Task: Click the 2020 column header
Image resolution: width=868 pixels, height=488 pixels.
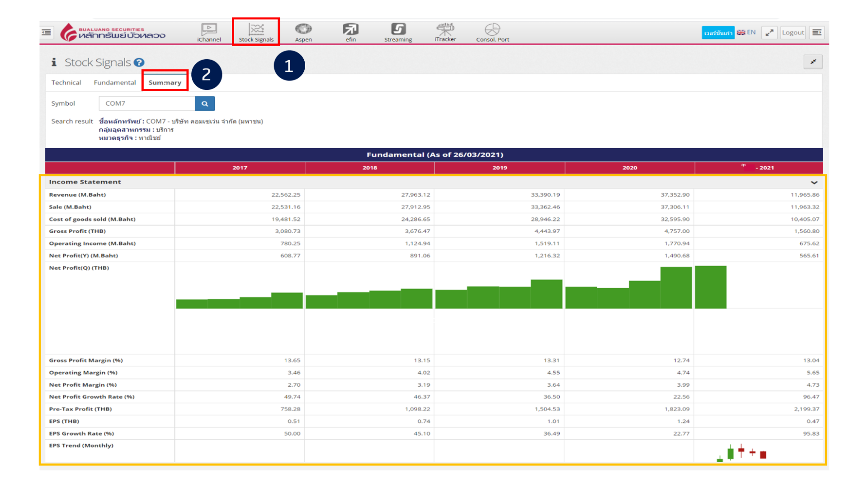Action: click(x=630, y=168)
